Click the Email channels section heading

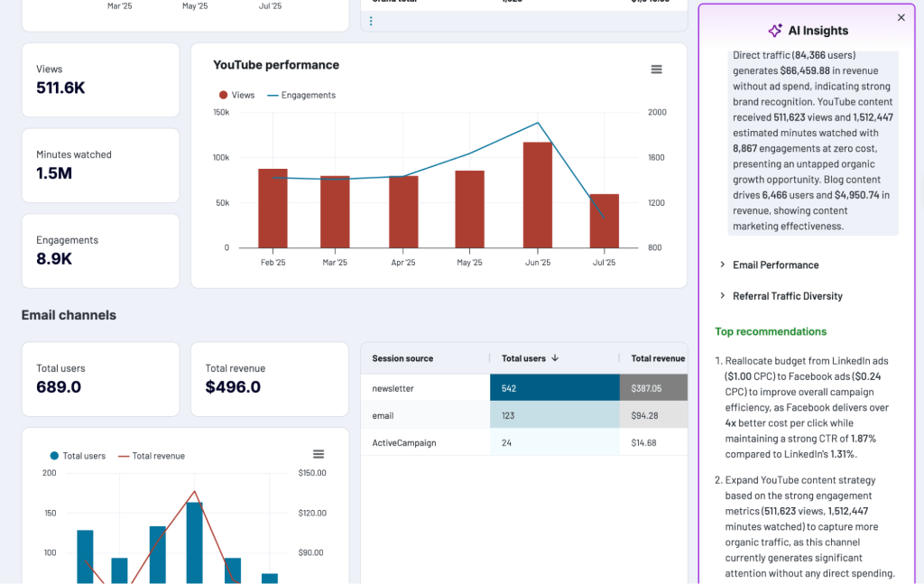(x=69, y=315)
